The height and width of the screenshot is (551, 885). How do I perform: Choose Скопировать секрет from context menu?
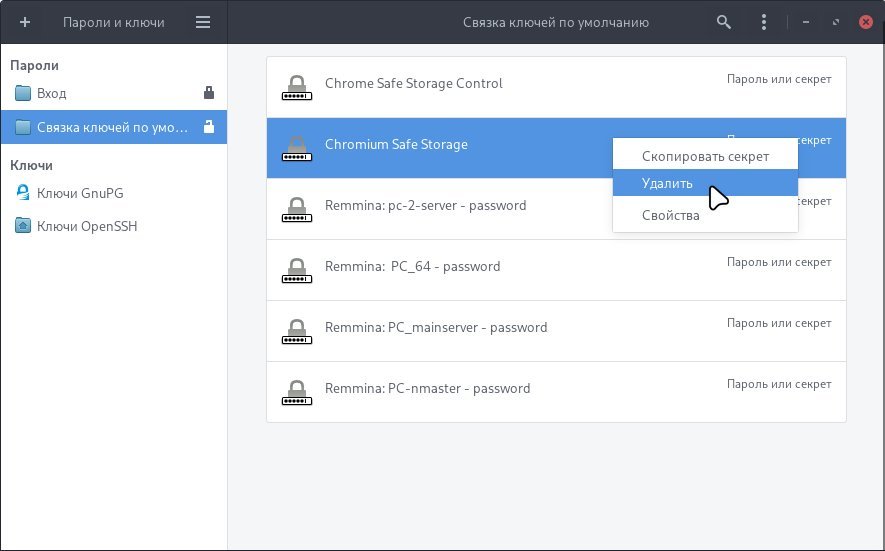tap(705, 156)
